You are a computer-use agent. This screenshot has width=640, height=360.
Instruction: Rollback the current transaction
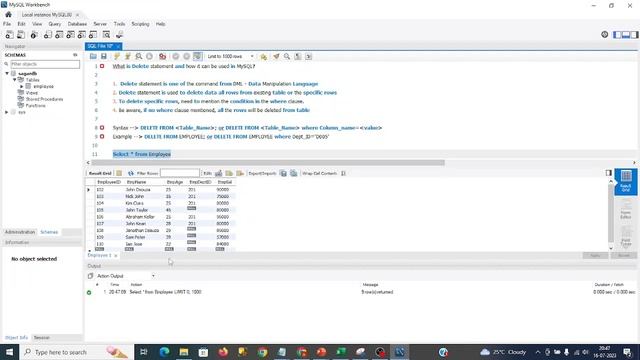point(187,56)
